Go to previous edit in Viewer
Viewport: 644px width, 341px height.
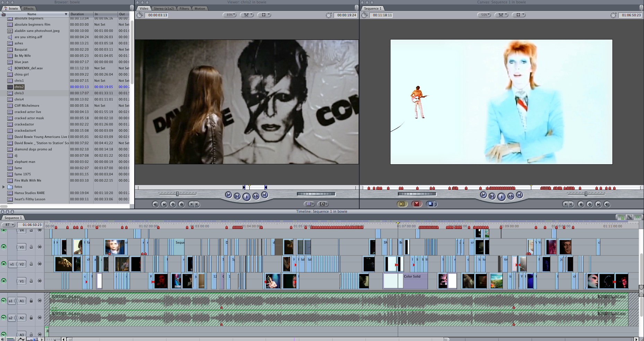(229, 195)
